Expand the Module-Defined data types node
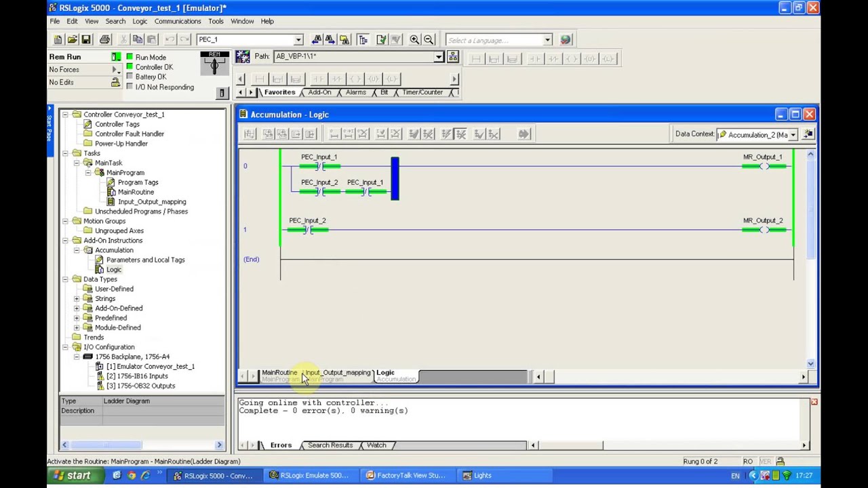This screenshot has width=868, height=488. 77,328
